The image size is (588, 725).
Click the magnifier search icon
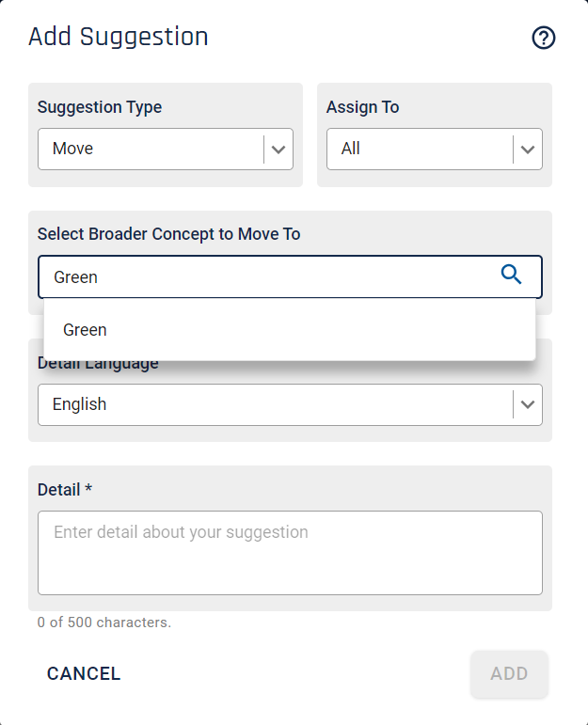(x=511, y=275)
